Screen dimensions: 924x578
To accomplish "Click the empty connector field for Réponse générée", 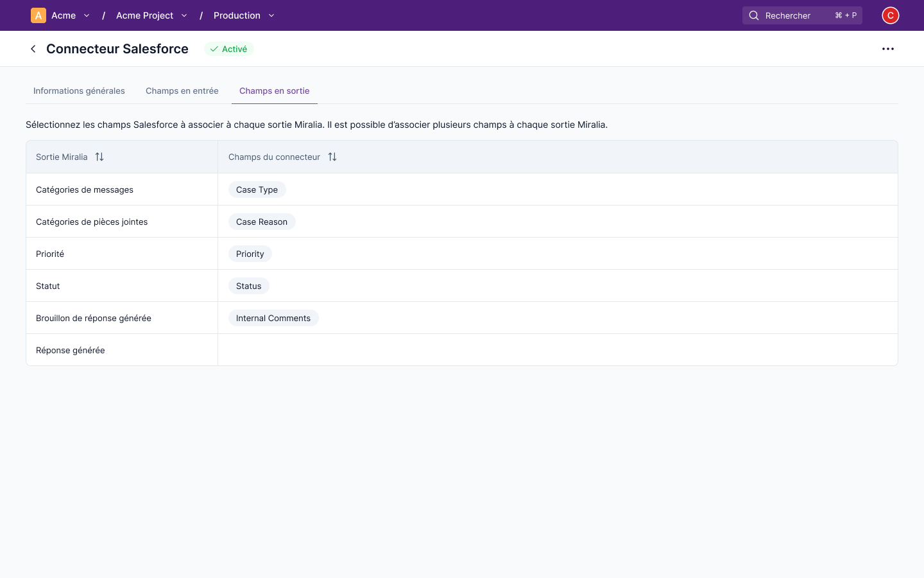I will click(x=558, y=350).
